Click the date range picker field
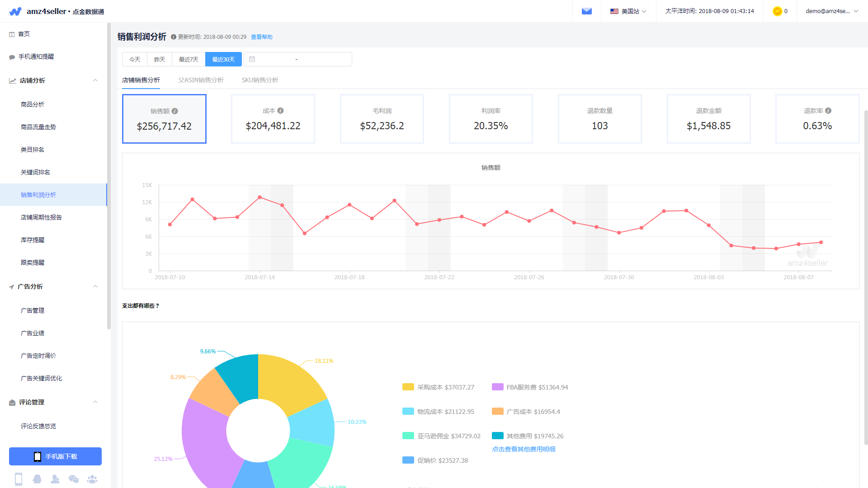The height and width of the screenshot is (488, 868). pos(297,59)
